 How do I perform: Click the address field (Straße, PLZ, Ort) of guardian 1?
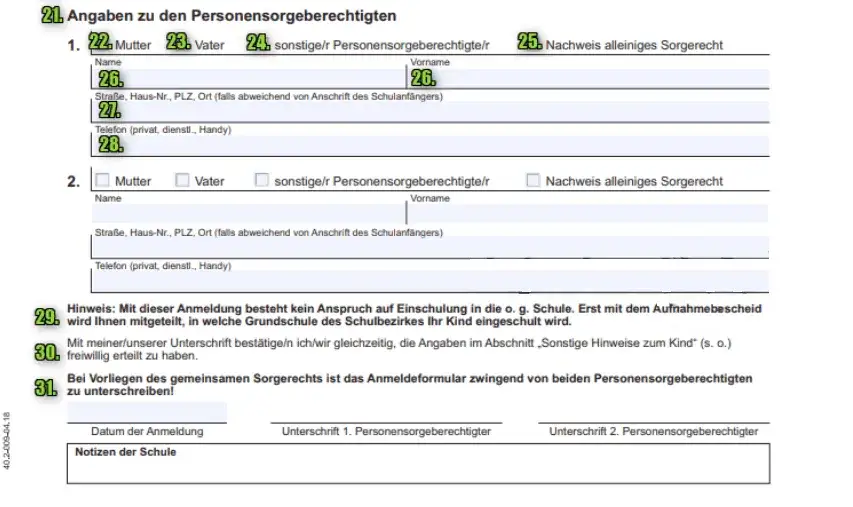point(430,112)
